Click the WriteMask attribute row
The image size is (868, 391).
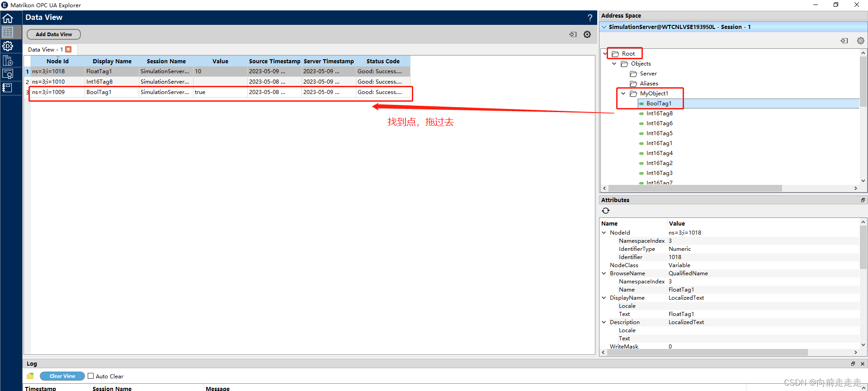(x=730, y=347)
